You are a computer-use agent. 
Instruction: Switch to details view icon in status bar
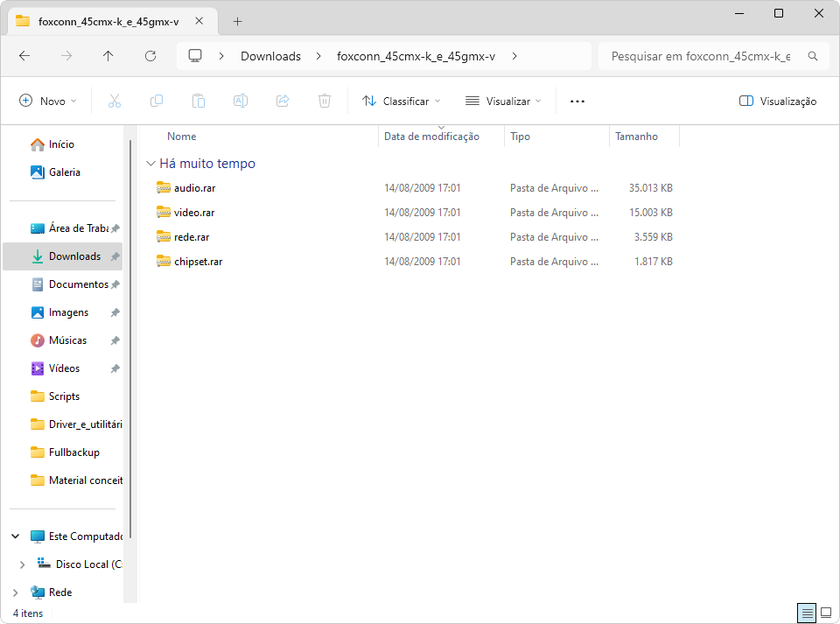click(x=807, y=613)
